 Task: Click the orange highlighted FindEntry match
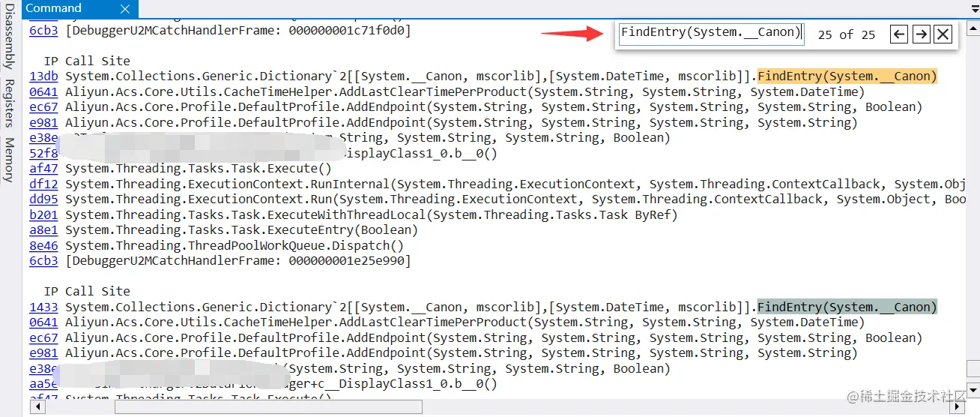(847, 76)
